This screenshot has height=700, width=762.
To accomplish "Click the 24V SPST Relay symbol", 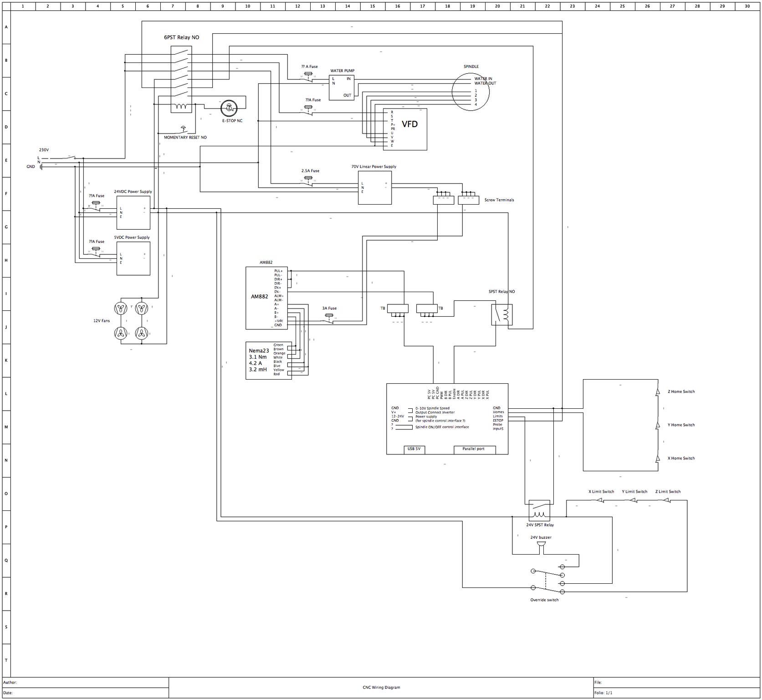I will point(539,510).
